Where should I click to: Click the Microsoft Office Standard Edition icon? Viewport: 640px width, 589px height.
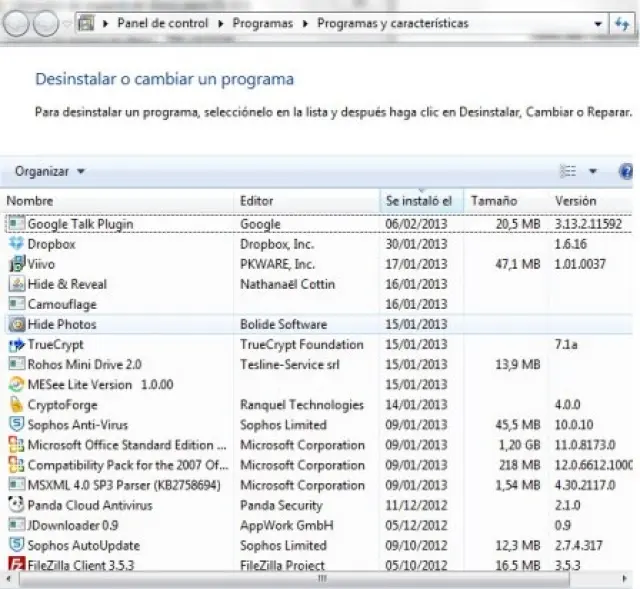(16, 445)
